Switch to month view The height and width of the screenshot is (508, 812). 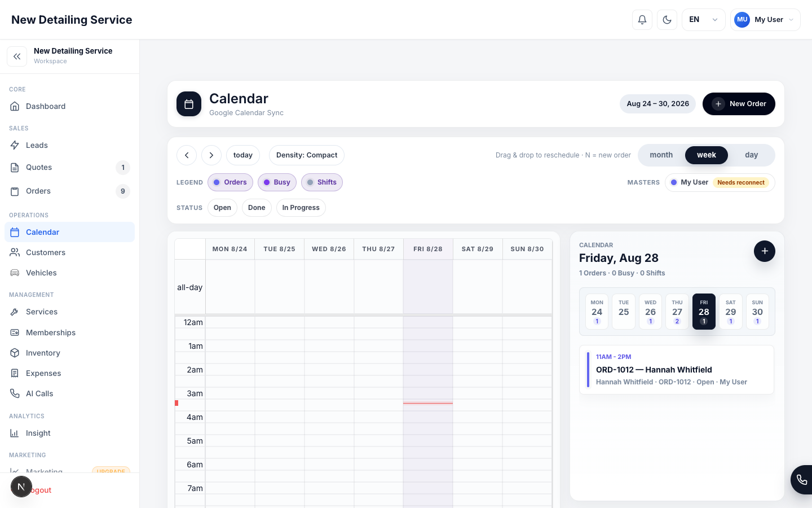coord(661,155)
